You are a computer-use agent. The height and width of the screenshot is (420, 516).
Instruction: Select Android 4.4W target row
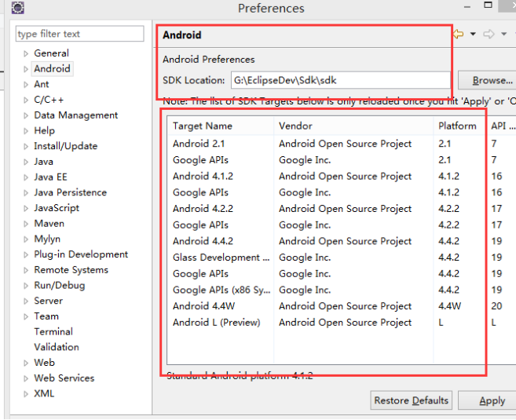tap(342, 306)
